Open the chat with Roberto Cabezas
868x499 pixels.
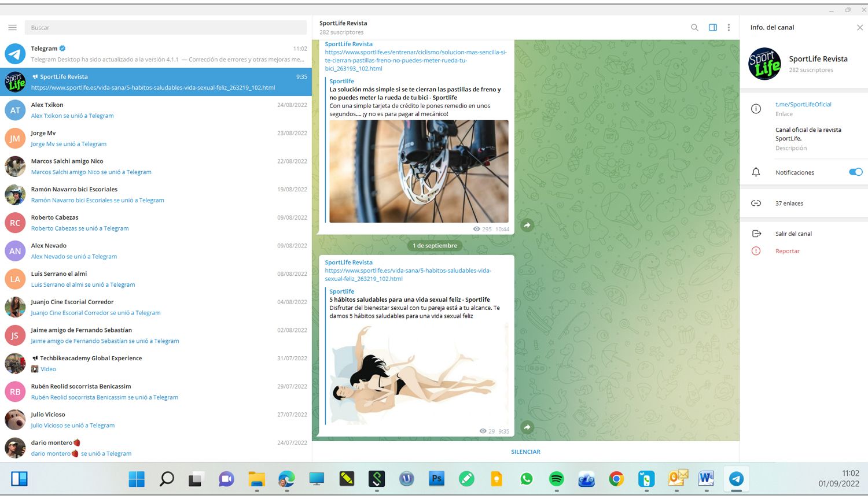(x=156, y=223)
